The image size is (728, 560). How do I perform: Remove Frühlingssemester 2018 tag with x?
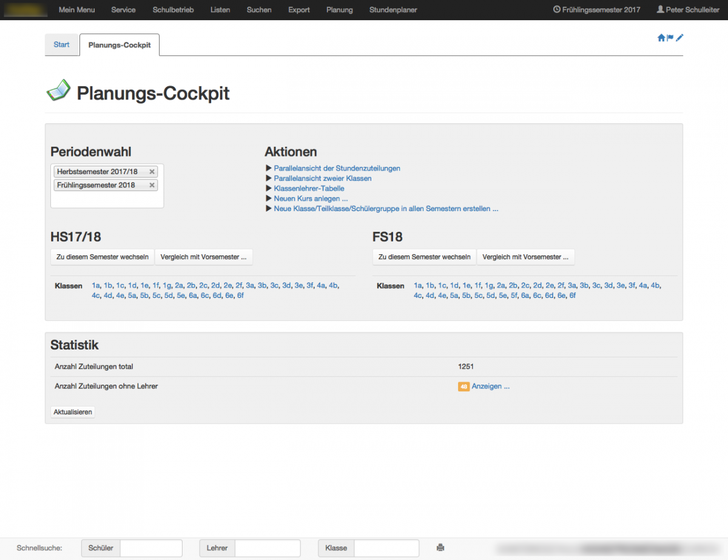point(152,185)
